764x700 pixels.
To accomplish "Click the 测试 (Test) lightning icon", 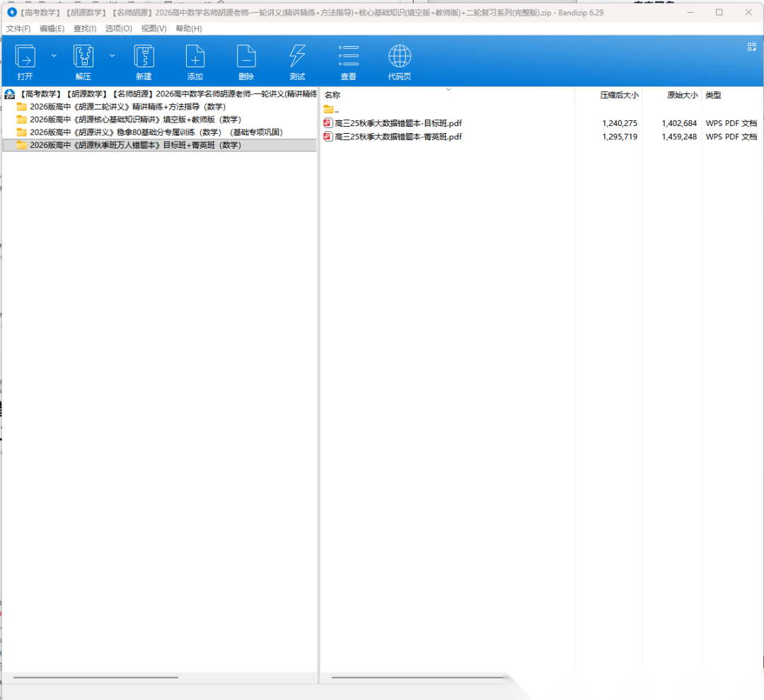I will point(297,57).
